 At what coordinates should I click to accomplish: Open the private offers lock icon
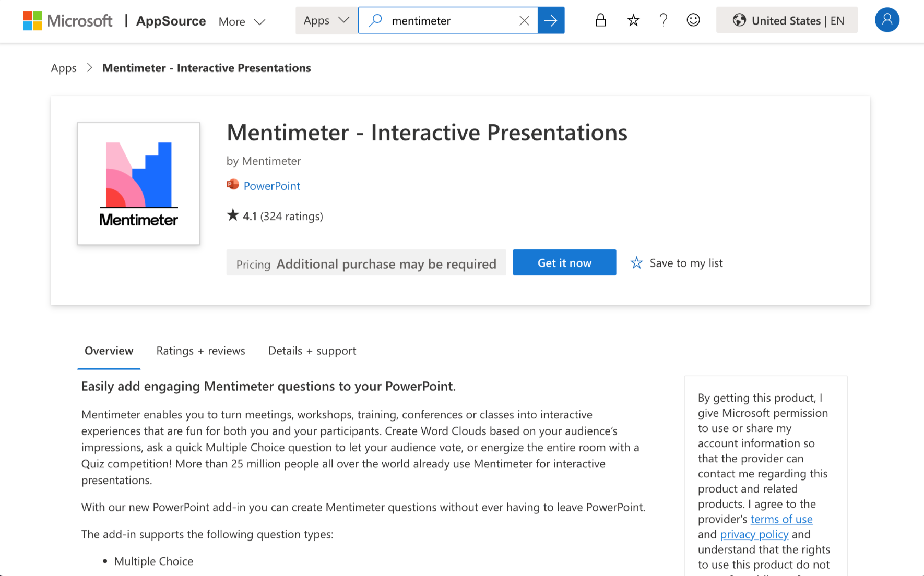click(600, 20)
